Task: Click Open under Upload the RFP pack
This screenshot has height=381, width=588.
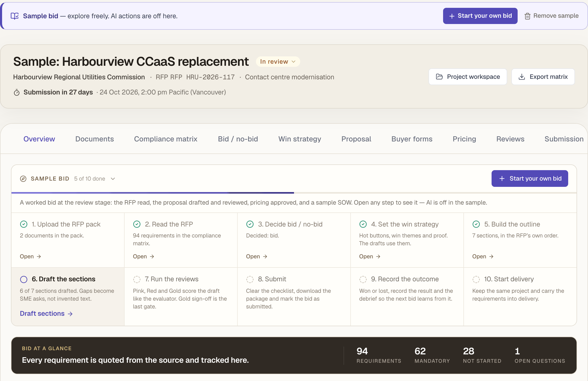Action: tap(30, 257)
